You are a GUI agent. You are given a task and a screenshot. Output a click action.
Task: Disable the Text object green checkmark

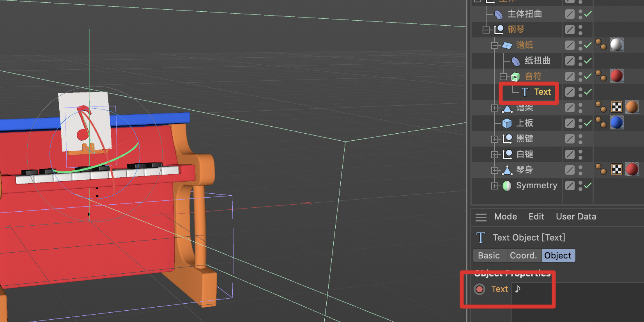pyautogui.click(x=588, y=92)
